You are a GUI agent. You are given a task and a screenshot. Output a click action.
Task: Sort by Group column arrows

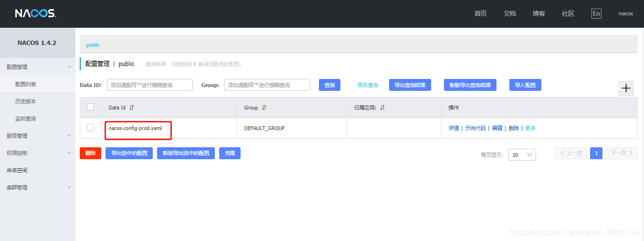coord(264,108)
